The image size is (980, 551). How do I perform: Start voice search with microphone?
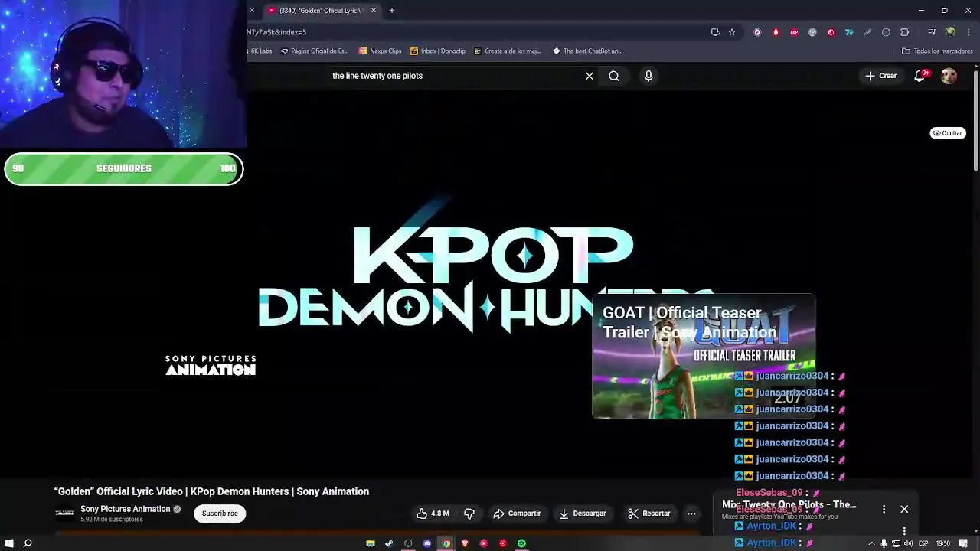point(648,76)
